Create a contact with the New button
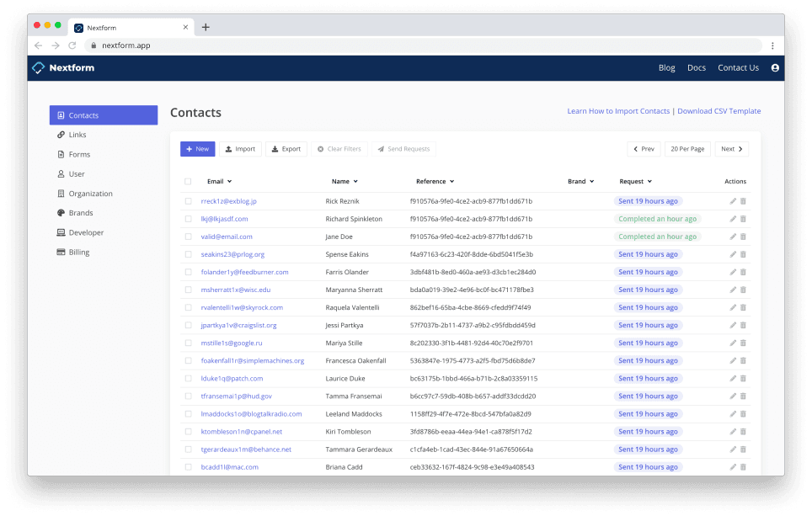The width and height of the screenshot is (812, 516). 197,148
